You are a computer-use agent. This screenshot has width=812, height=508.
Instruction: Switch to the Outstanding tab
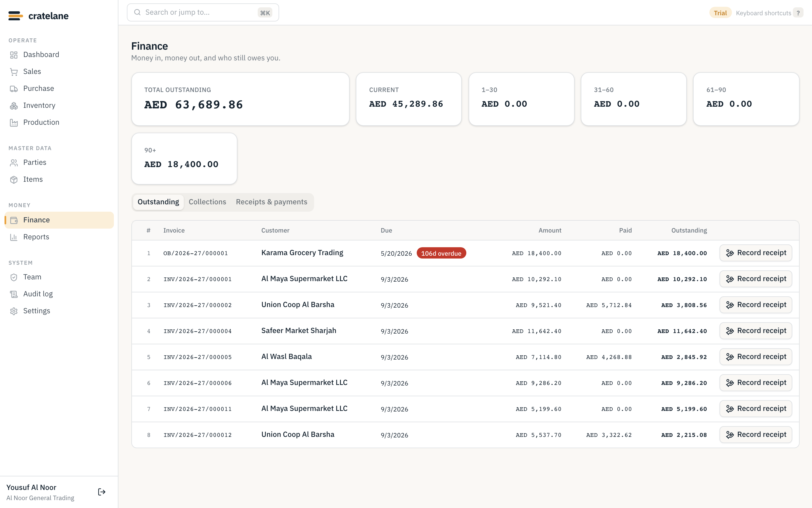[x=158, y=202]
